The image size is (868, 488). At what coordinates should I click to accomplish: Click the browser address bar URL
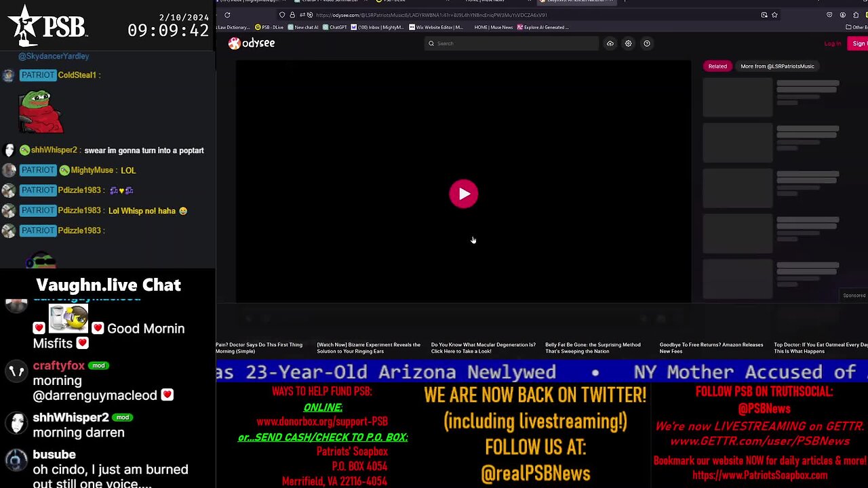coord(431,15)
